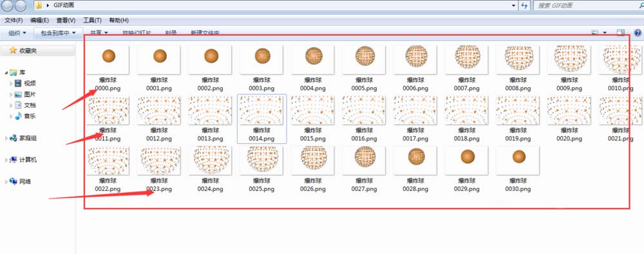Screen dimensions: 644x254
Task: Refresh the GIF动画 folder view
Action: coord(524,5)
